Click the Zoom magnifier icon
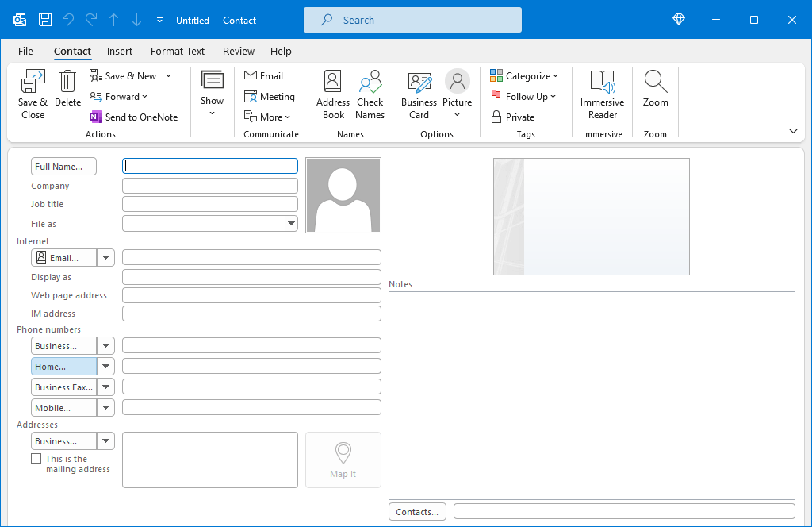The height and width of the screenshot is (527, 812). (656, 82)
